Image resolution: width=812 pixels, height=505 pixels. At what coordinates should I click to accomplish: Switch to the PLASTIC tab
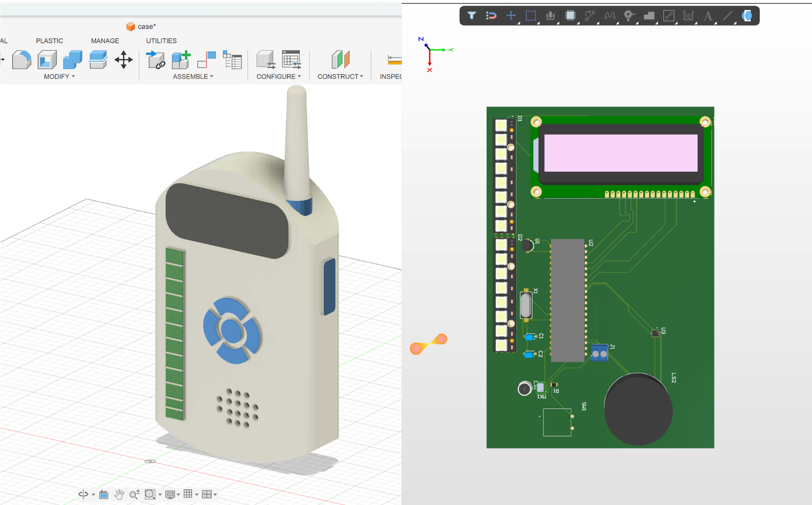[x=49, y=41]
